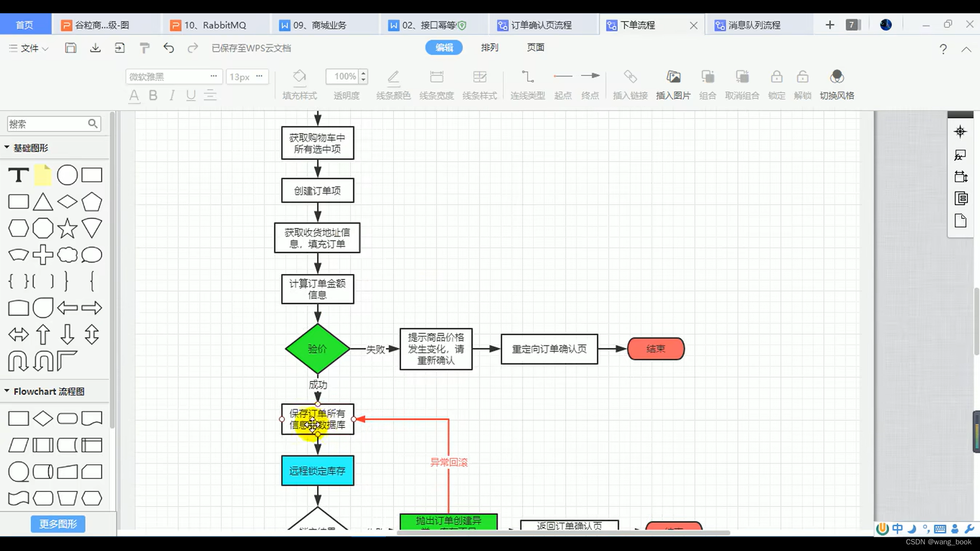Screen dimensions: 980x551
Task: Click the 更多图形 more shapes button
Action: 58,524
